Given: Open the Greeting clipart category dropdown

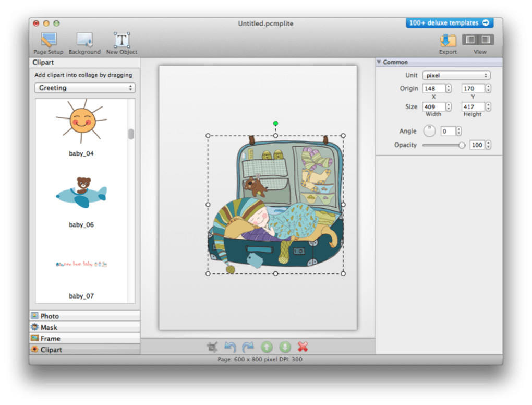Looking at the screenshot, I should [85, 88].
